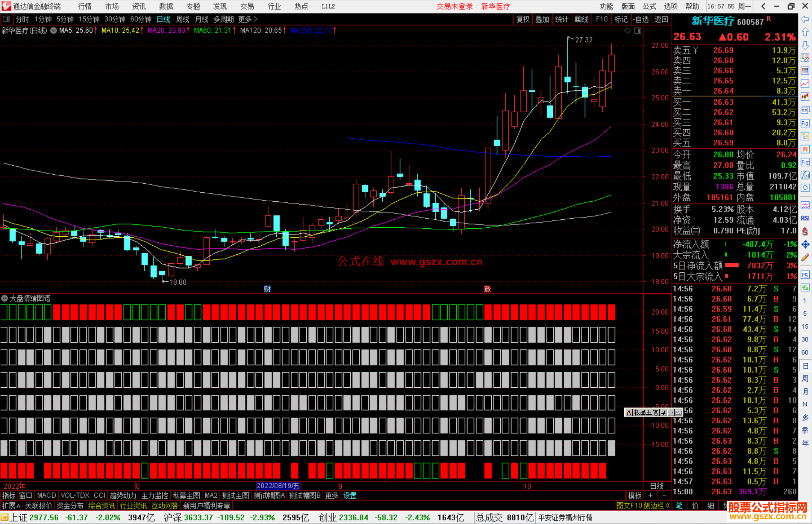The height and width of the screenshot is (524, 812).
Task: Expand the 更多 period options in top toolbar
Action: pyautogui.click(x=248, y=19)
